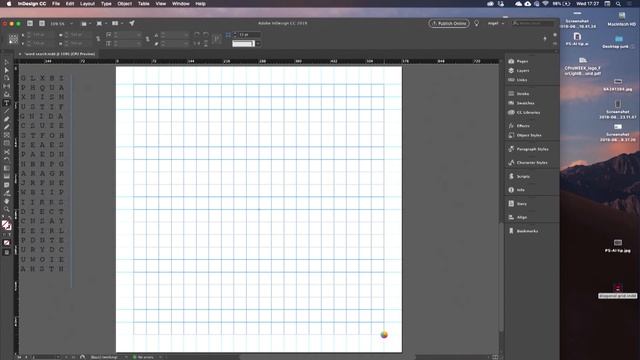Select the Pen tool
Image resolution: width=640 pixels, height=360 pixels.
[6, 119]
